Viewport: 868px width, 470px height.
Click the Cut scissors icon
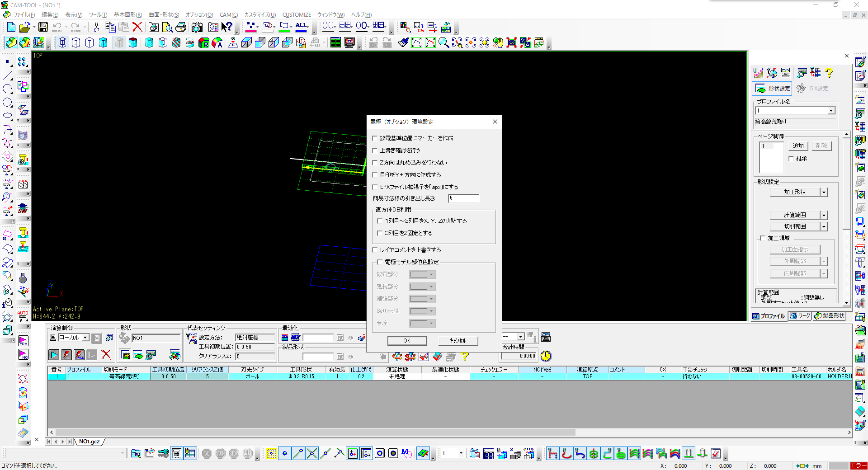(96, 27)
